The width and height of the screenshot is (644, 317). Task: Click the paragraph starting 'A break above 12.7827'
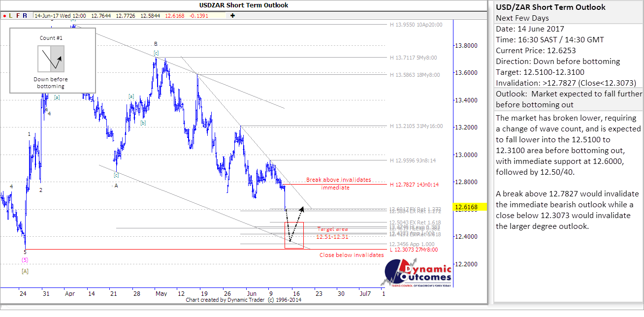click(x=567, y=210)
